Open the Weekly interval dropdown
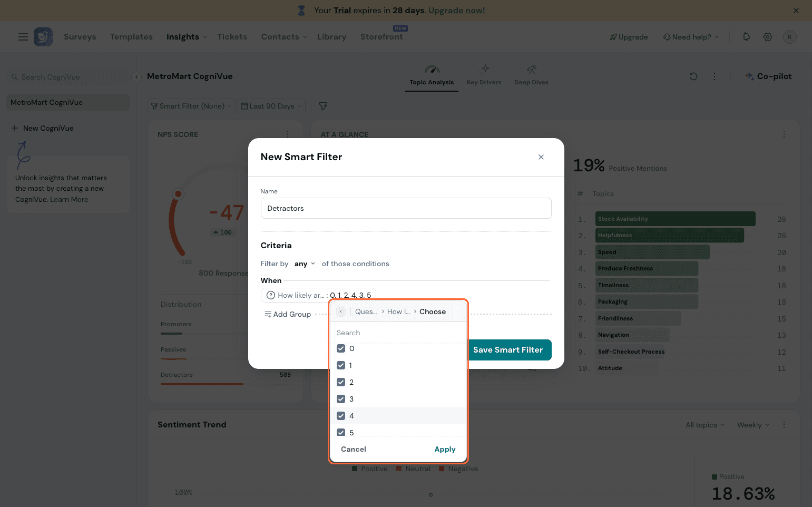 753,425
